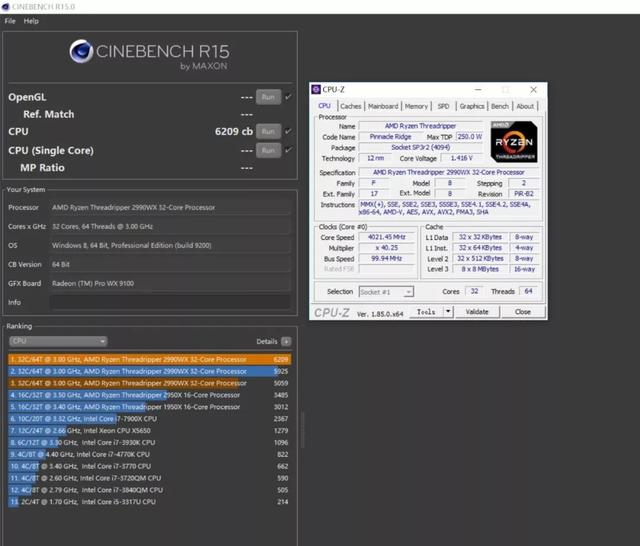Switch to CPU tab in CPU-Z
The width and height of the screenshot is (640, 546).
[x=324, y=106]
